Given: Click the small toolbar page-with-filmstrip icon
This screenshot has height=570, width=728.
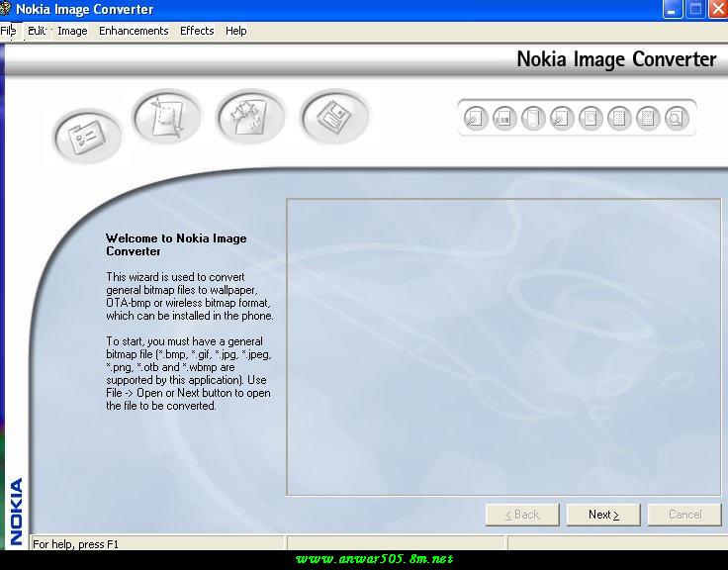Looking at the screenshot, I should [x=504, y=118].
